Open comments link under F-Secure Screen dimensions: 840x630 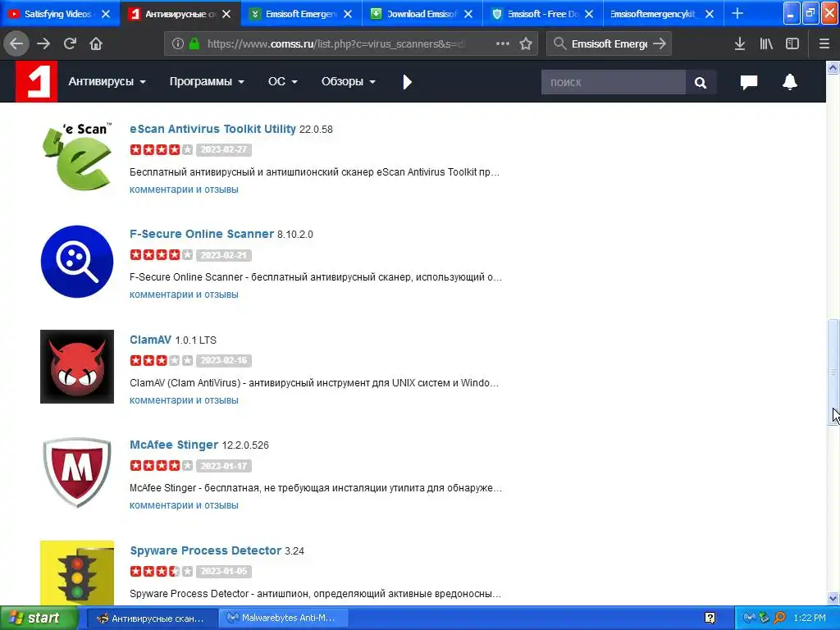184,294
